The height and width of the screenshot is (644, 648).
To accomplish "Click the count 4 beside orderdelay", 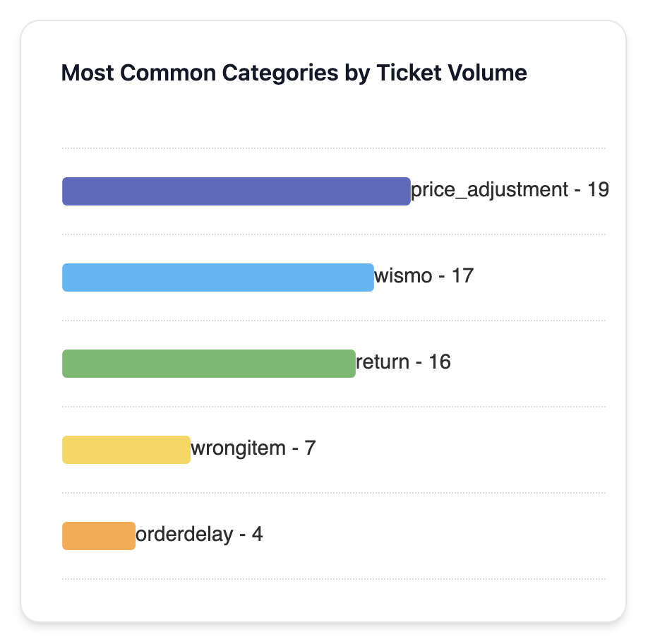I will point(257,535).
